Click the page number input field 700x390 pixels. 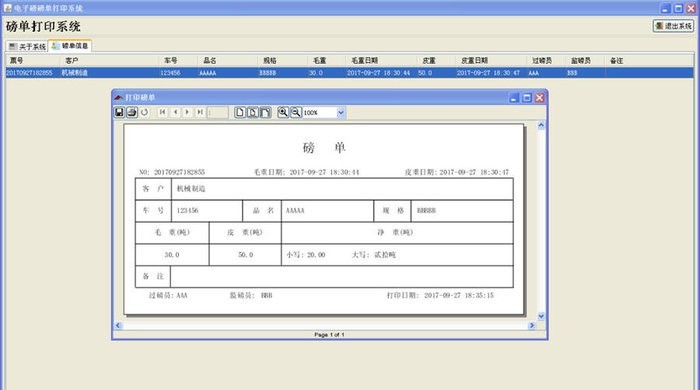217,112
